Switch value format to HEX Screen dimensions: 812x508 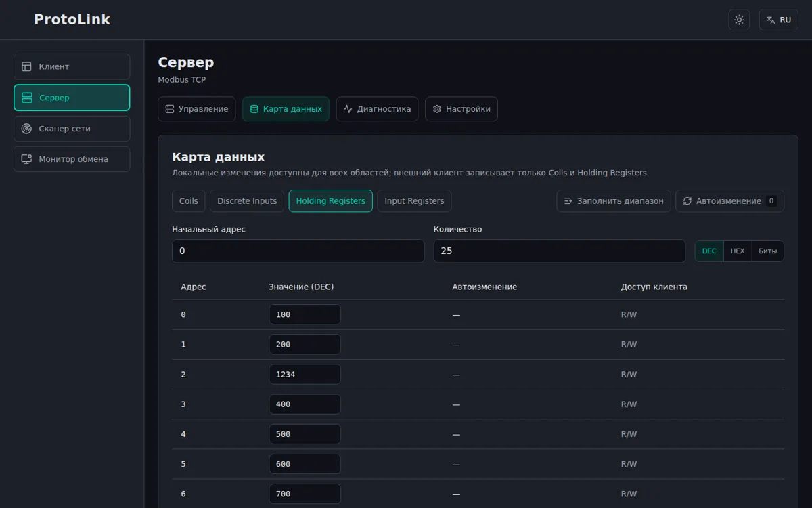click(738, 251)
